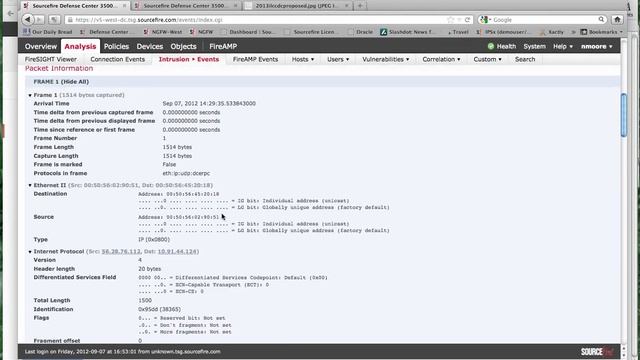Click the green Health status icon
This screenshot has width=640, height=360.
[491, 47]
